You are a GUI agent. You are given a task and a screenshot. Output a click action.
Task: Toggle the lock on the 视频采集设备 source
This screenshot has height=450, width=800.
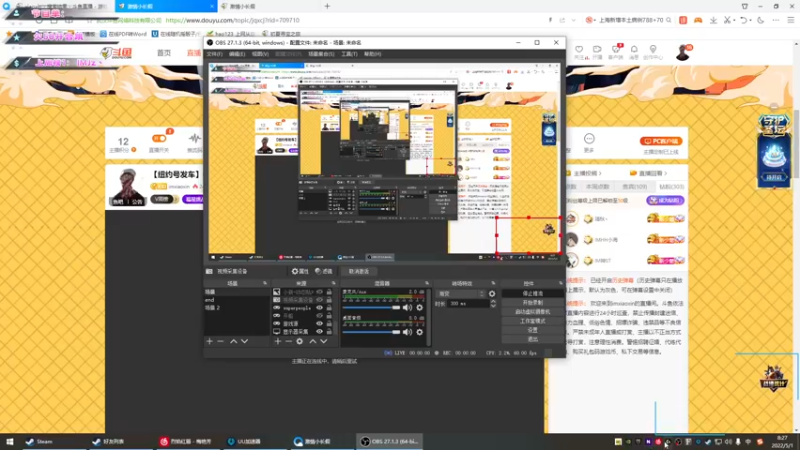[329, 300]
